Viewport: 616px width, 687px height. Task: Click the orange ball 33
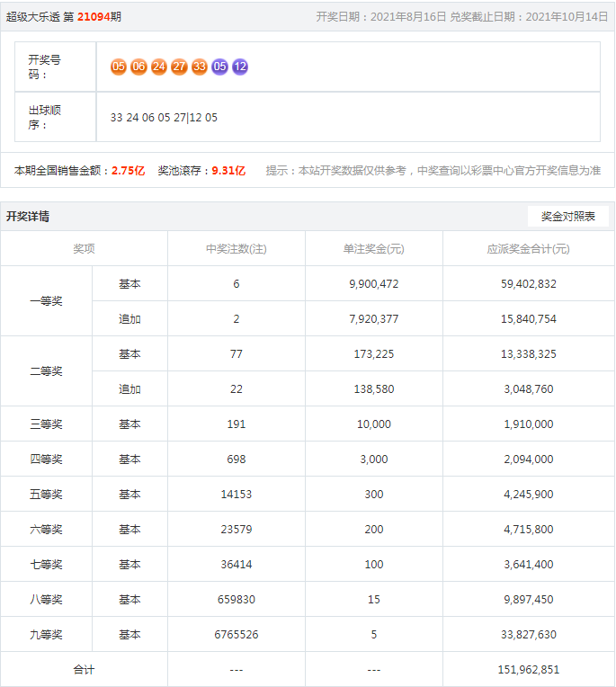point(200,67)
